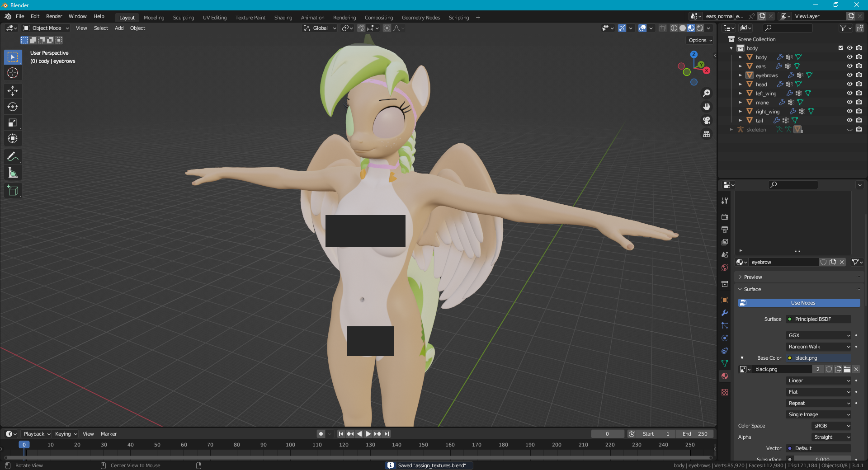Viewport: 868px width, 470px height.
Task: Click the pan view hand icon
Action: (707, 107)
